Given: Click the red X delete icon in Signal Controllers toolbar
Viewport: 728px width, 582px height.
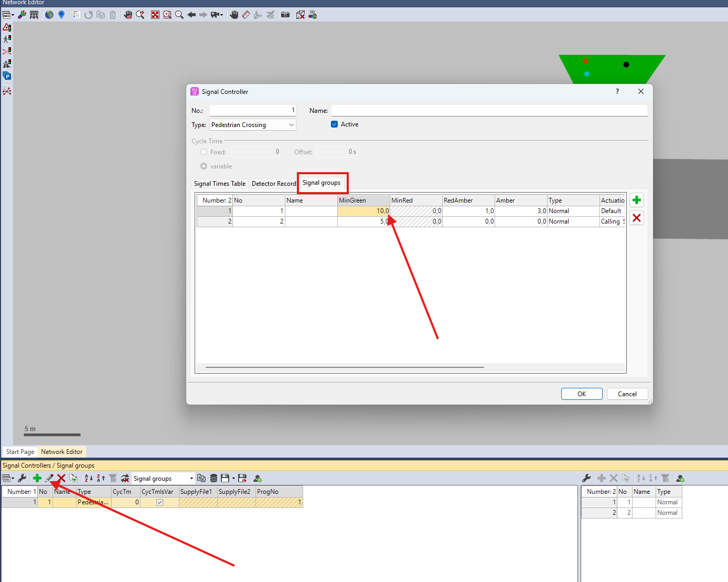Looking at the screenshot, I should 61,478.
